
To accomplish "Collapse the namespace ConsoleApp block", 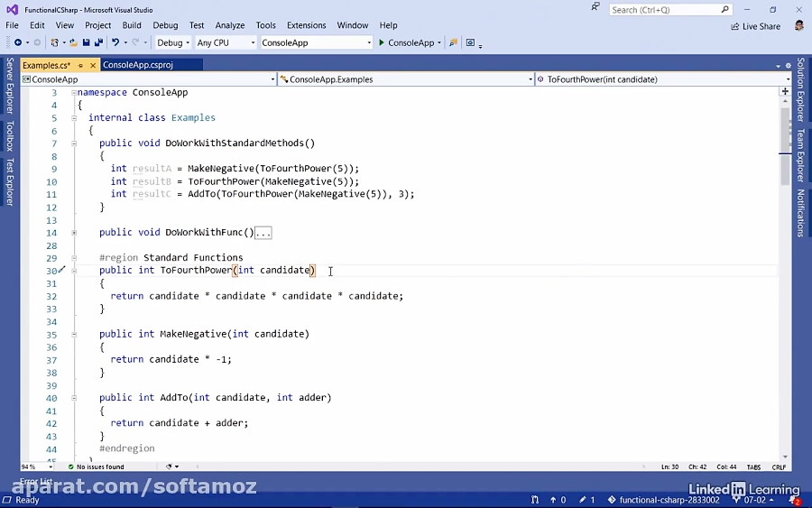I will 74,93.
